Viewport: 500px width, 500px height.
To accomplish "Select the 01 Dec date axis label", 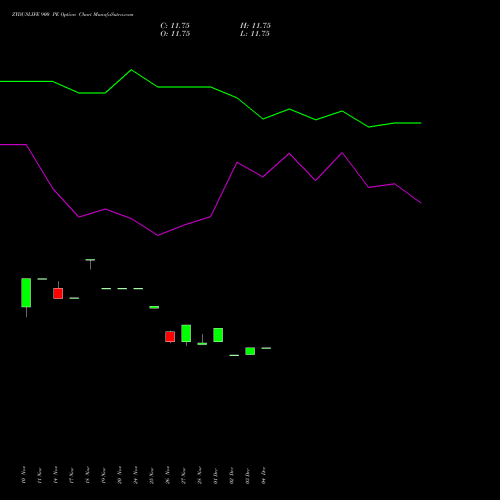I will click(215, 475).
